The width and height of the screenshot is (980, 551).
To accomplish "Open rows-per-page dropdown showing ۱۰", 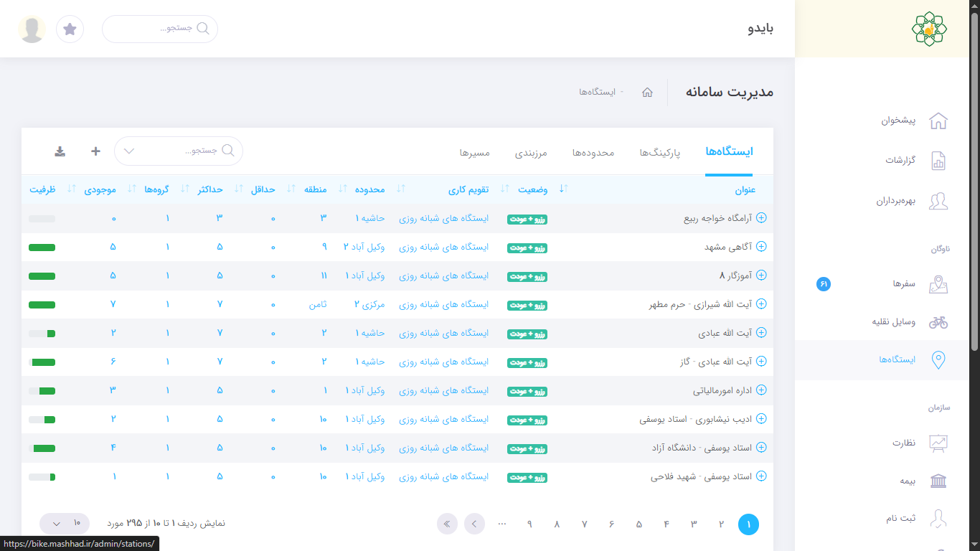I will coord(65,524).
